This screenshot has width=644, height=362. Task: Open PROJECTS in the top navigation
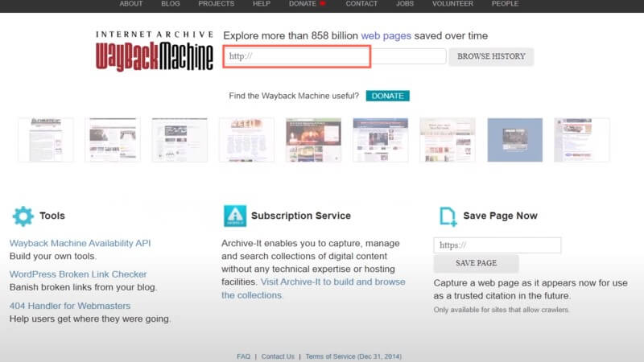click(217, 4)
